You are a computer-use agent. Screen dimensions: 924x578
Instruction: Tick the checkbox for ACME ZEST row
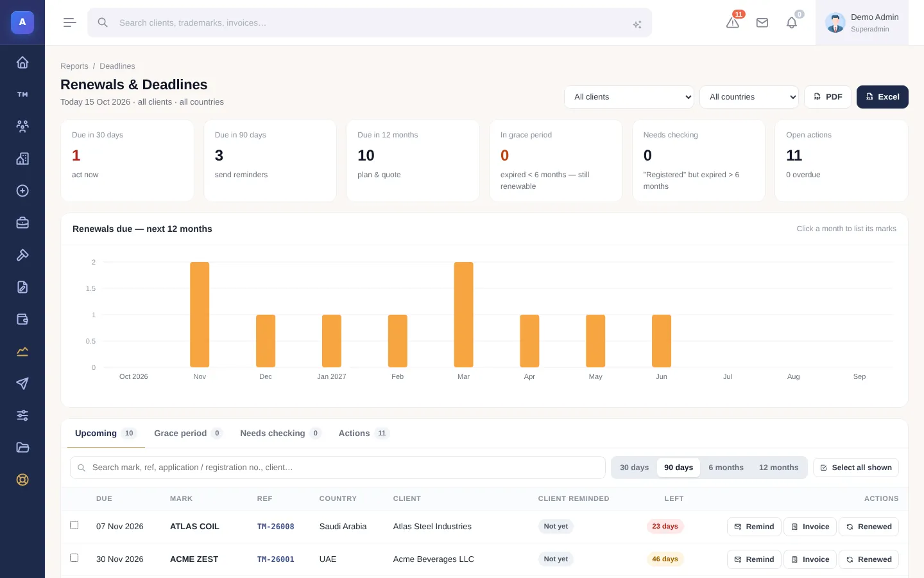pos(74,558)
